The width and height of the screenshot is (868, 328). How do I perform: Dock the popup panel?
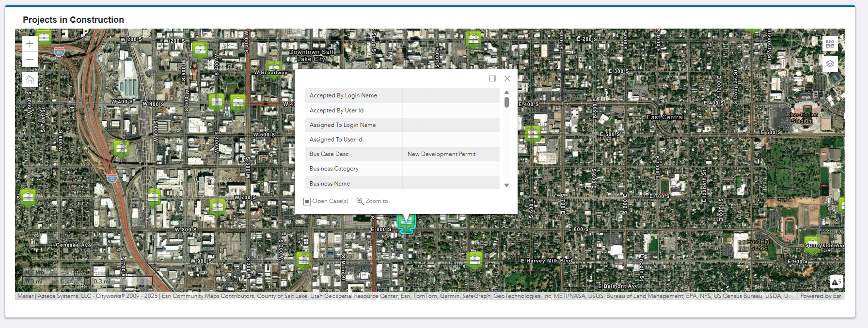492,78
